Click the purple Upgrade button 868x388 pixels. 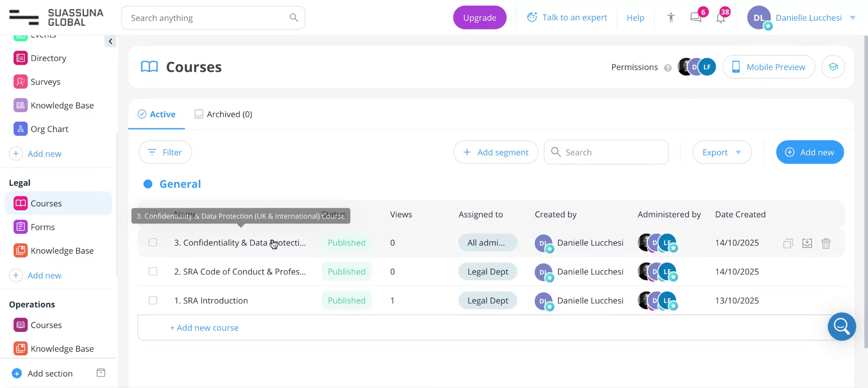tap(479, 18)
